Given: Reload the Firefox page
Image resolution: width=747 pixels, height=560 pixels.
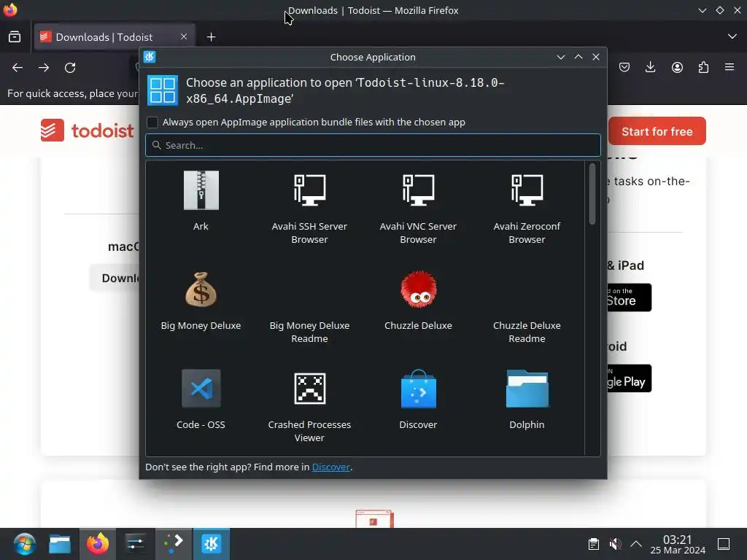Looking at the screenshot, I should coord(70,68).
